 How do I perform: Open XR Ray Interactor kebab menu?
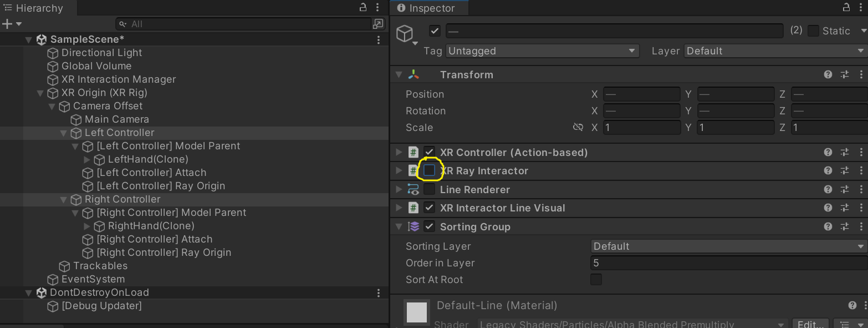click(x=861, y=170)
